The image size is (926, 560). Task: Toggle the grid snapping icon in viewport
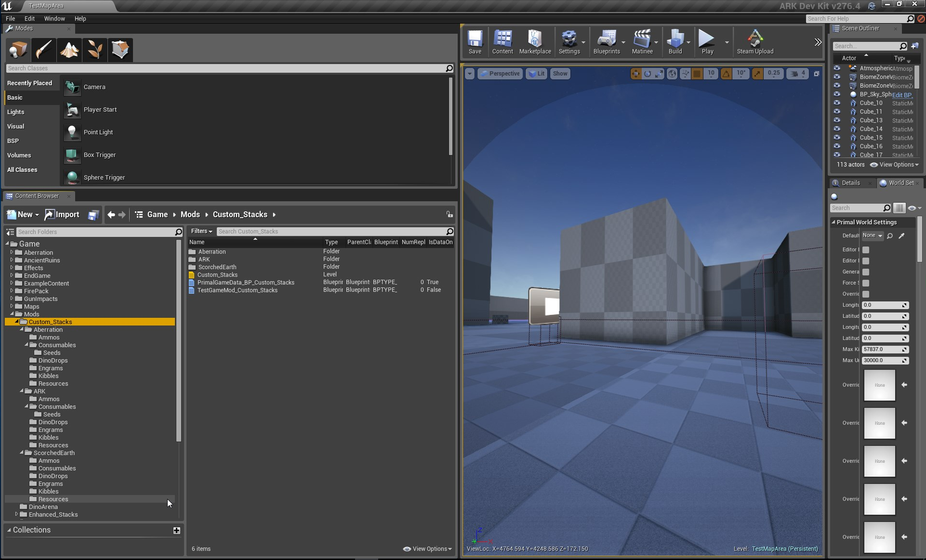coord(697,74)
